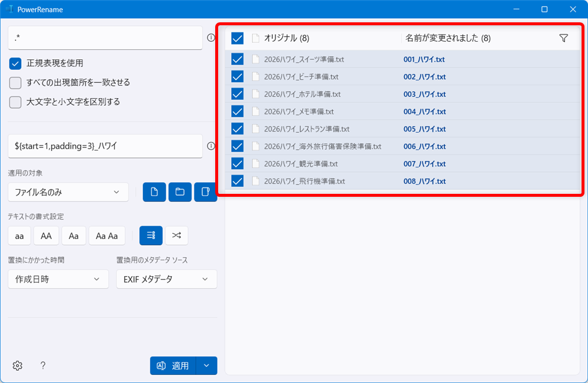Open the 作成日時 dropdown

tap(58, 279)
